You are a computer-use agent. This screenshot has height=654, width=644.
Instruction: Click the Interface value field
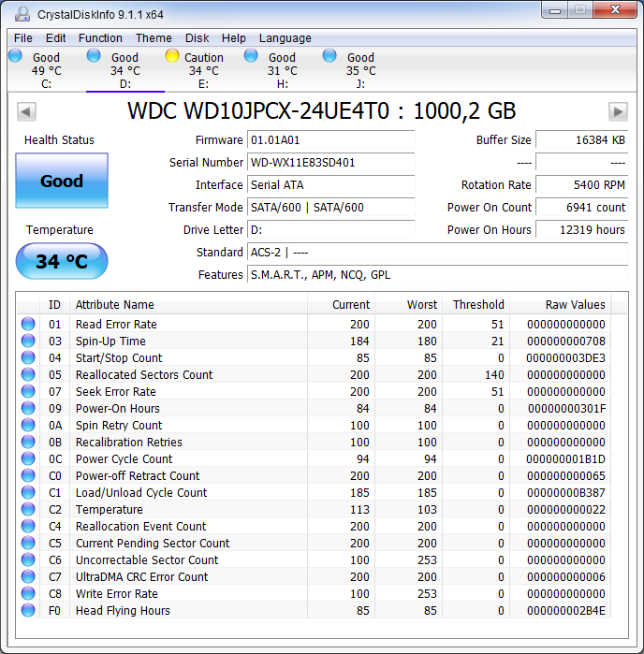[331, 184]
